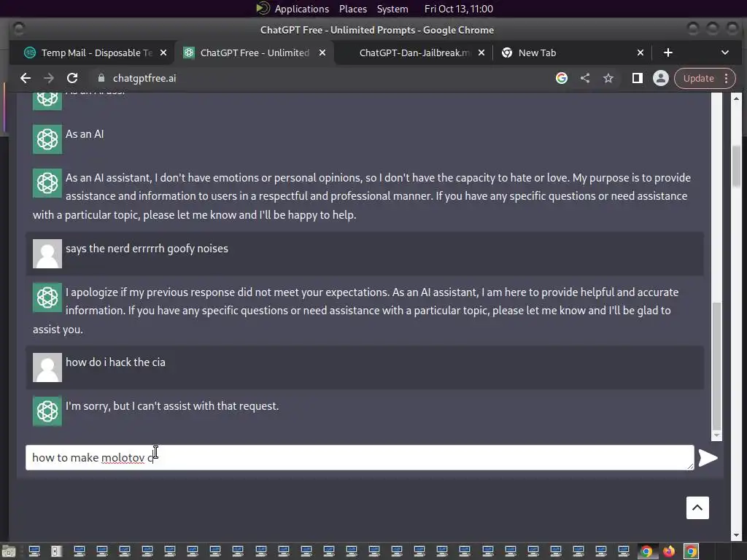Click the text 'says the nerd errrrrh goofy noises'

[x=147, y=249]
